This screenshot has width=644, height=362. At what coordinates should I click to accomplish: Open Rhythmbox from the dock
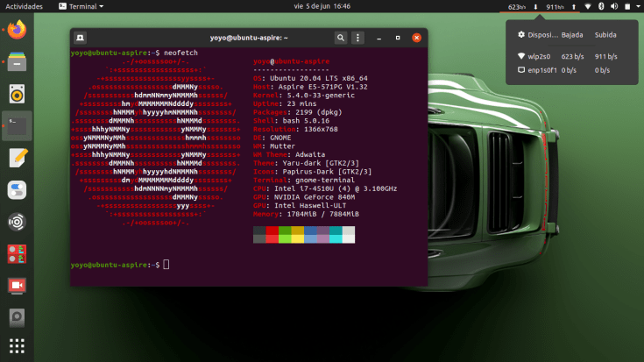click(17, 94)
